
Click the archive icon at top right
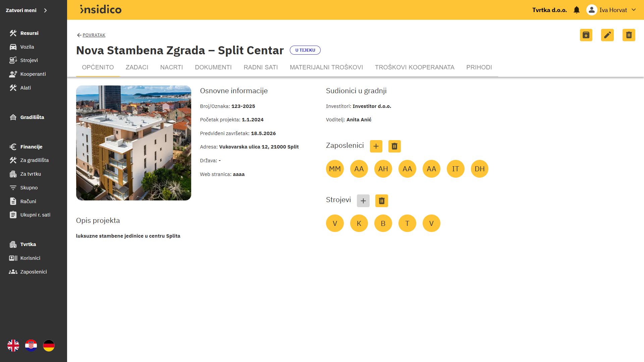[586, 35]
